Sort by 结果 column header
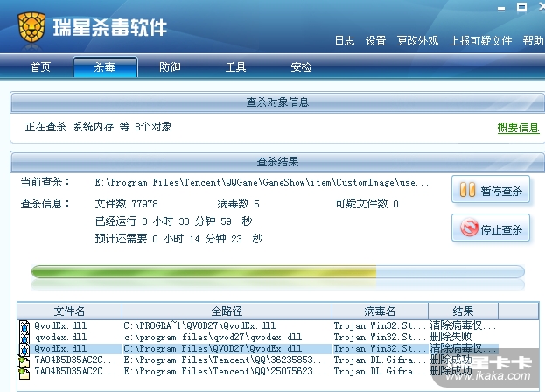545x392 pixels. click(x=463, y=311)
